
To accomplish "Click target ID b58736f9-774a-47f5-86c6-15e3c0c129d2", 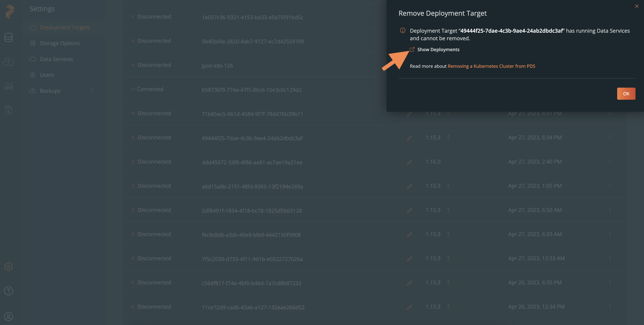I will pyautogui.click(x=252, y=90).
